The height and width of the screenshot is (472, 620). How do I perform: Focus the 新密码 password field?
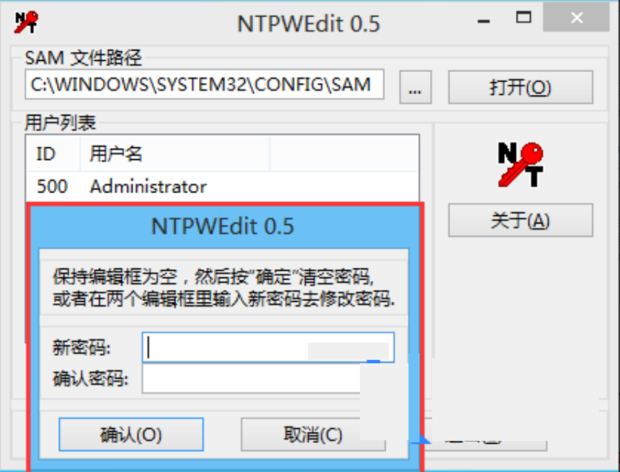point(268,347)
